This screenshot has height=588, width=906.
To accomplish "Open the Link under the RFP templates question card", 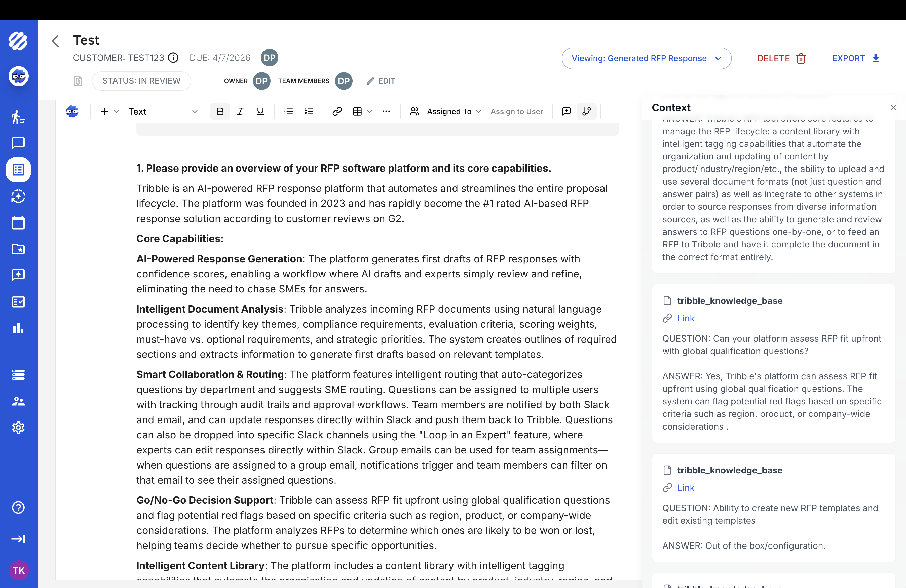I will coord(686,488).
